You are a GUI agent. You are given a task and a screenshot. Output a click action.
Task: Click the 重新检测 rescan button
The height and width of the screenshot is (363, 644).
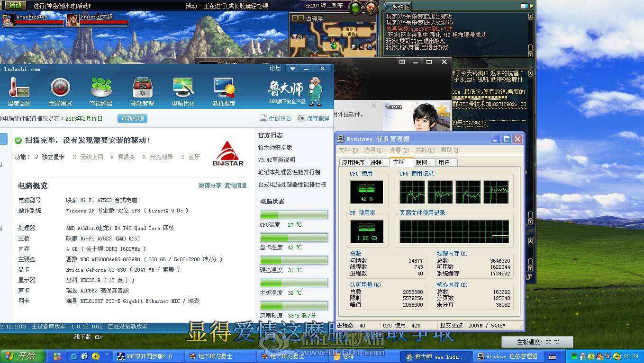coord(132,119)
